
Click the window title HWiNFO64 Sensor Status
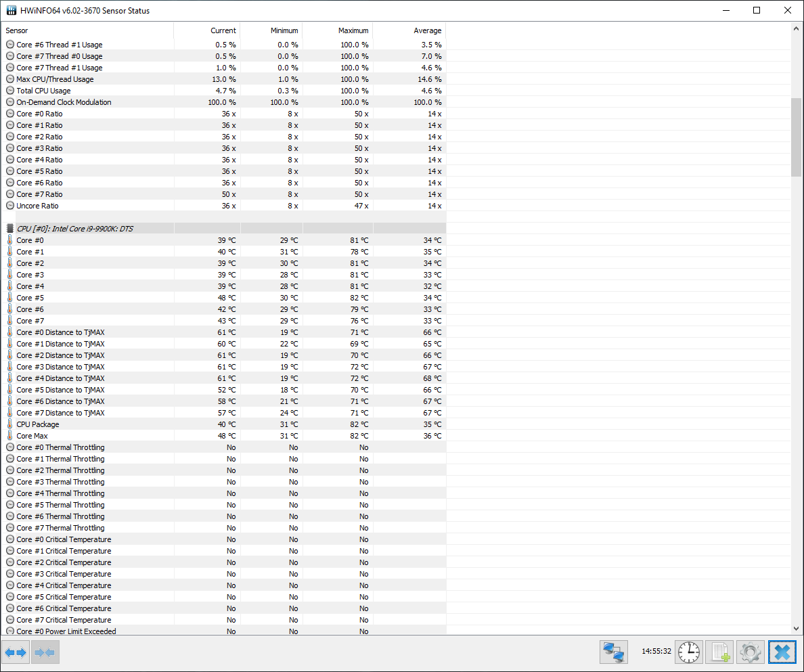[x=85, y=11]
